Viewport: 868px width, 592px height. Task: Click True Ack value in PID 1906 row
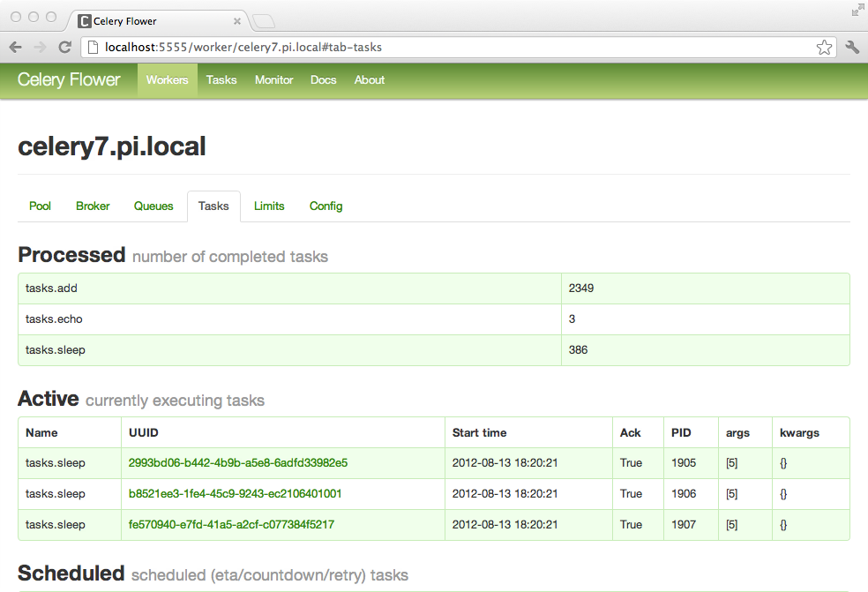pos(631,494)
